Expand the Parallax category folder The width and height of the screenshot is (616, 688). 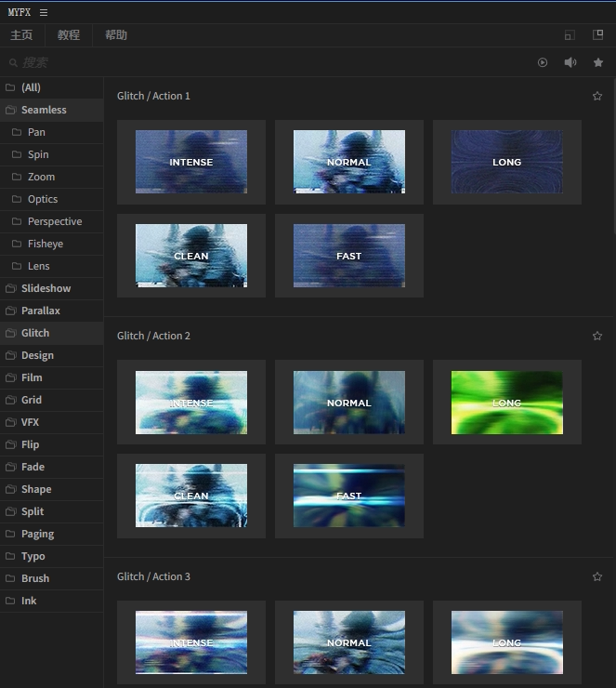52,311
